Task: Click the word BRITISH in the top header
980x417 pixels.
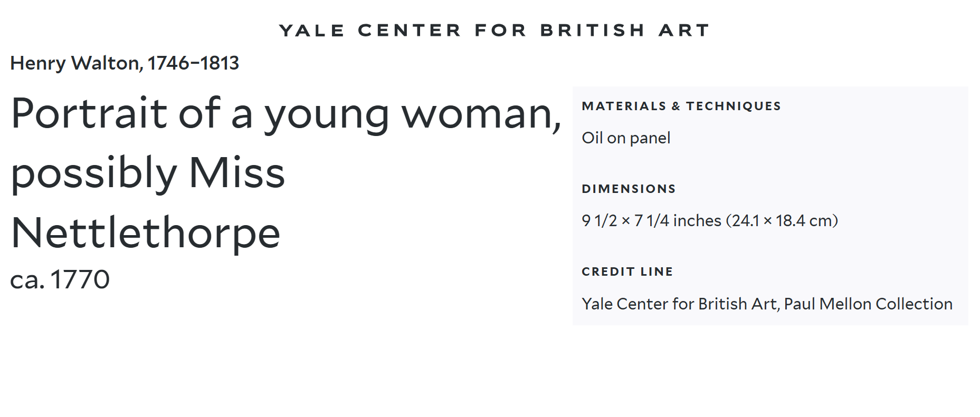Action: (592, 31)
